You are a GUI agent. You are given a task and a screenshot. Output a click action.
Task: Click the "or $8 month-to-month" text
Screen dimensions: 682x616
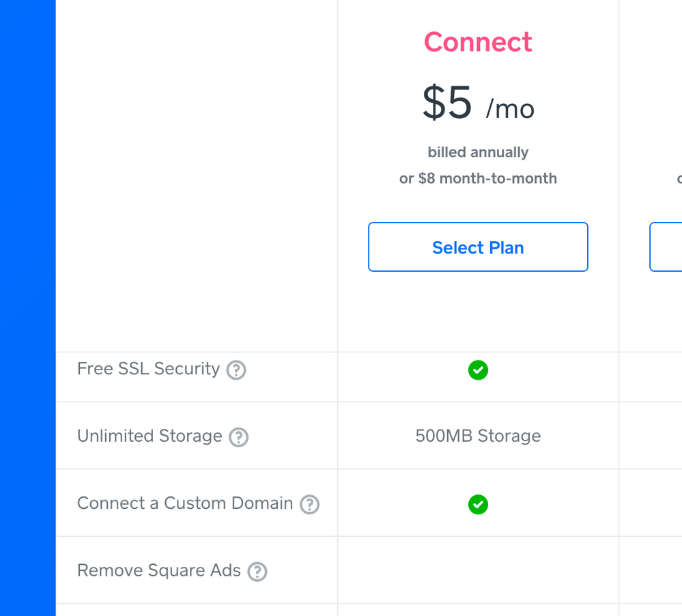tap(478, 179)
